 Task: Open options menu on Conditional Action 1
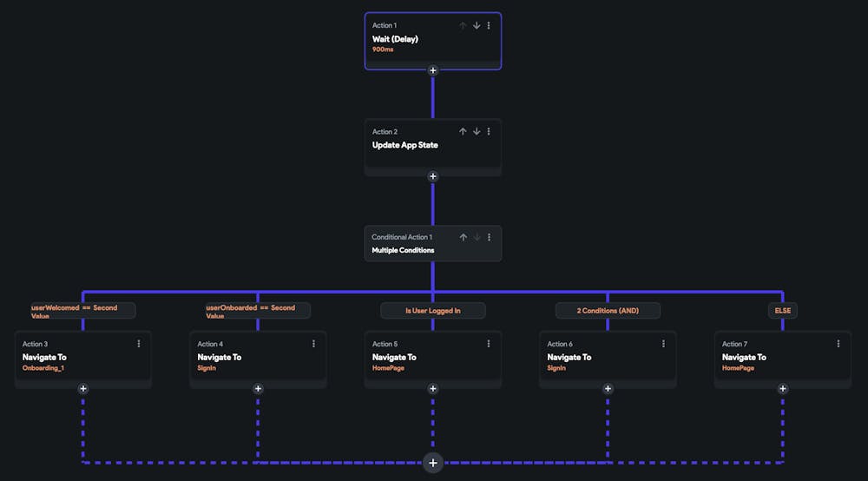pos(489,237)
